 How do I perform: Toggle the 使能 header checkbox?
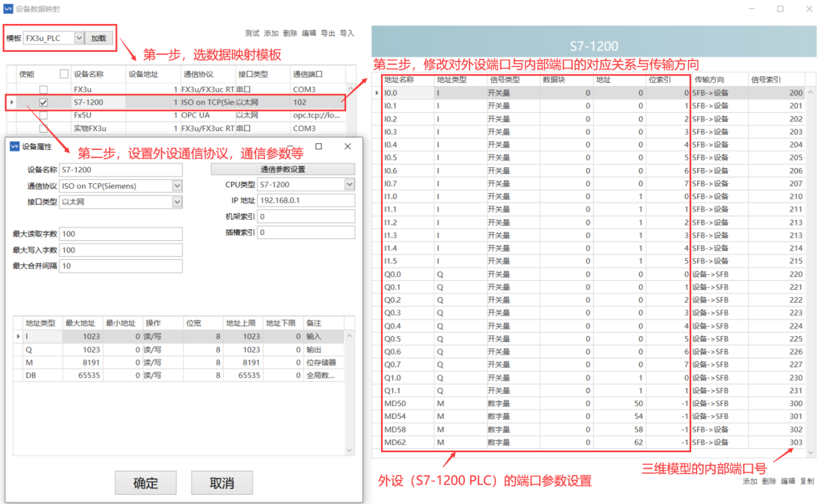64,74
